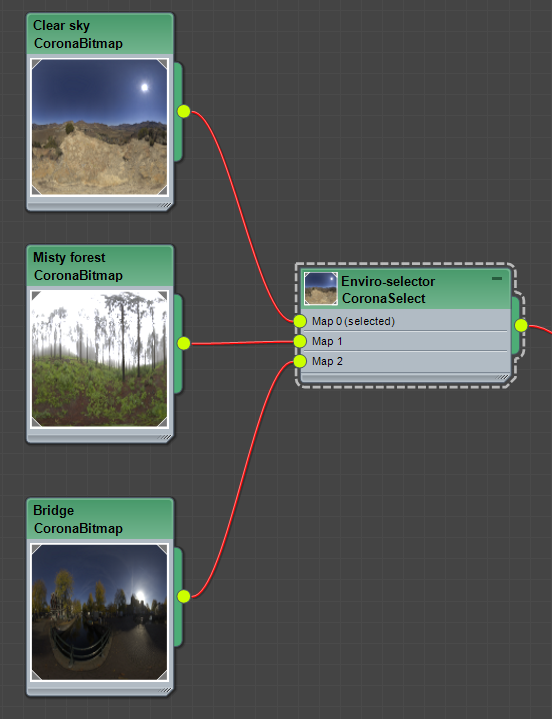Click the Map 0 (selected) input socket

coord(300,321)
